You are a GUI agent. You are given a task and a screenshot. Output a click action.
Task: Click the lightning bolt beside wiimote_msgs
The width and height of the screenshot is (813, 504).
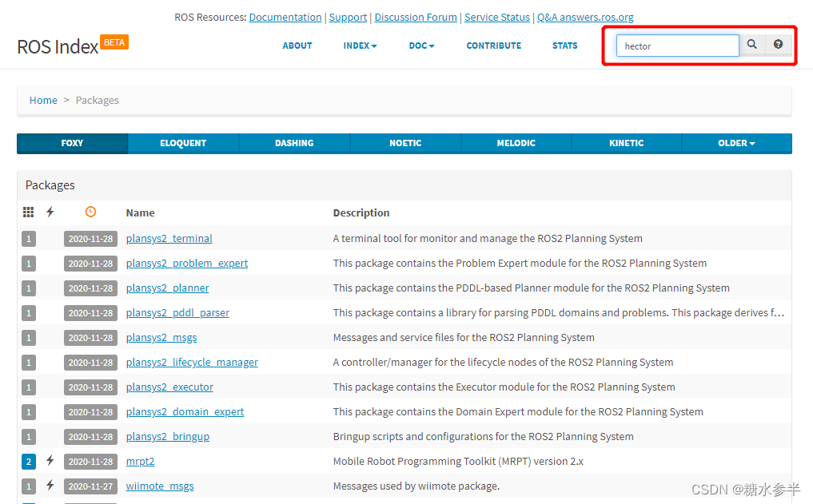tap(50, 486)
